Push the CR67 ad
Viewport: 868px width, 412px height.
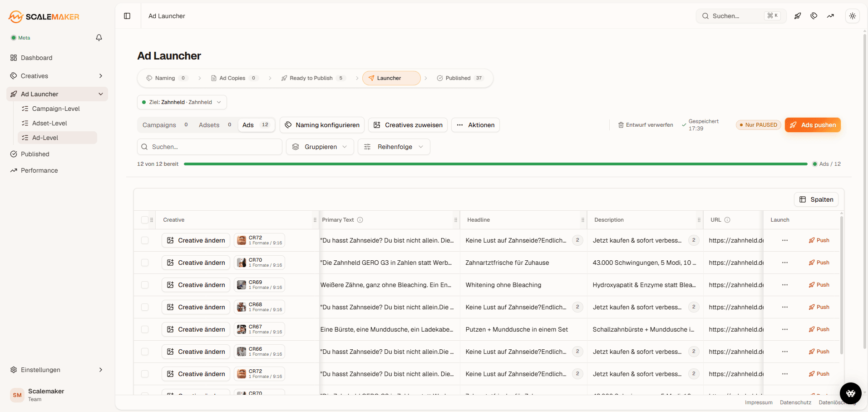[819, 329]
